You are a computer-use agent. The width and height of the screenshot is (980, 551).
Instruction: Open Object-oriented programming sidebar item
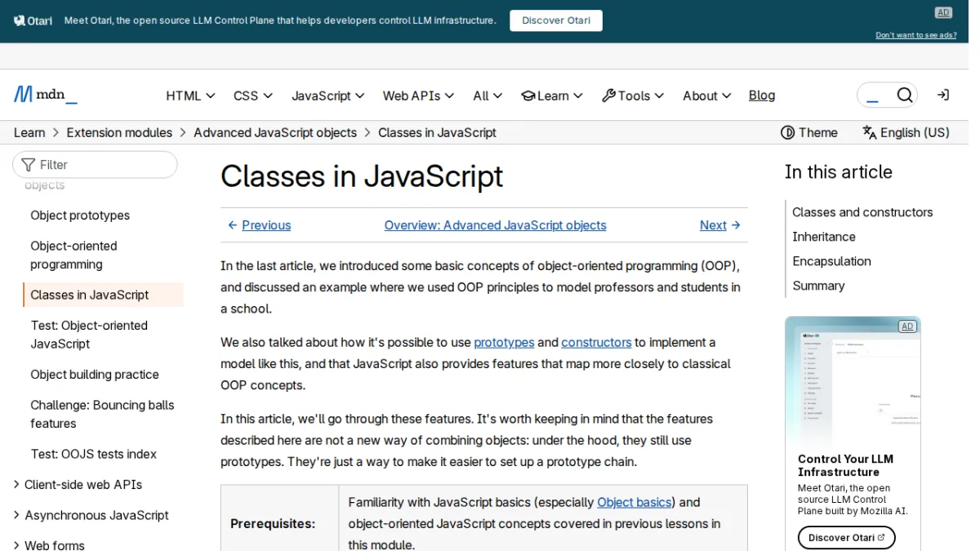coord(73,255)
